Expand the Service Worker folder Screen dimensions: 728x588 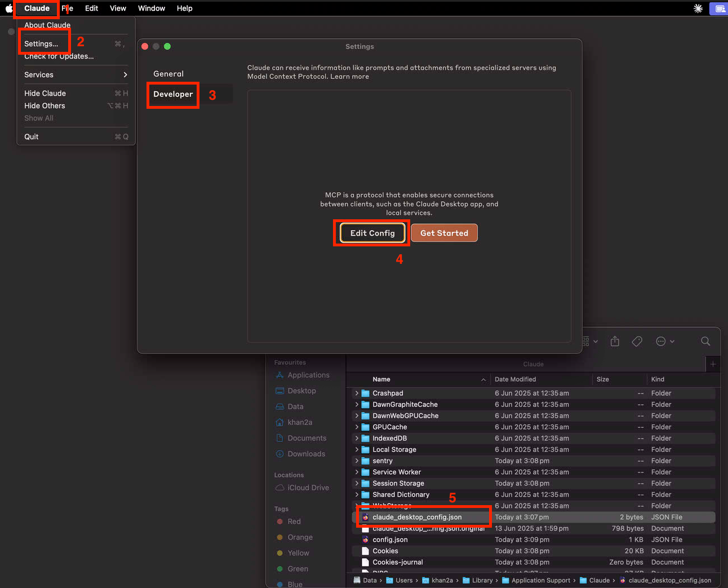tap(357, 472)
